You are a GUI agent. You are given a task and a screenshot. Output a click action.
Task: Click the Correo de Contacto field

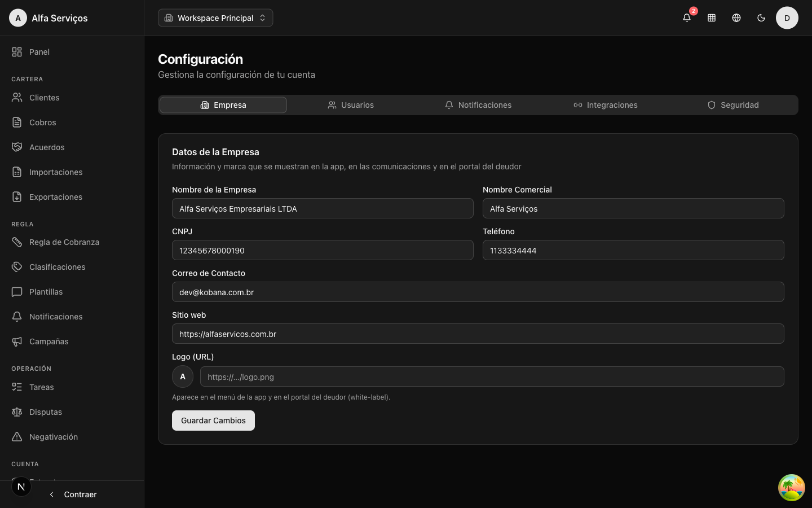pyautogui.click(x=478, y=292)
